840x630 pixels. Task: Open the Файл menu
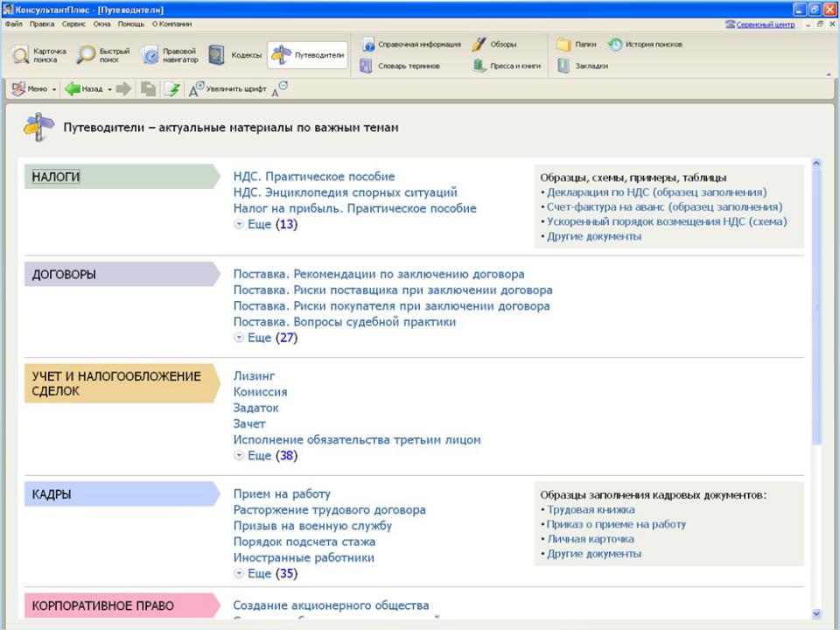(14, 24)
